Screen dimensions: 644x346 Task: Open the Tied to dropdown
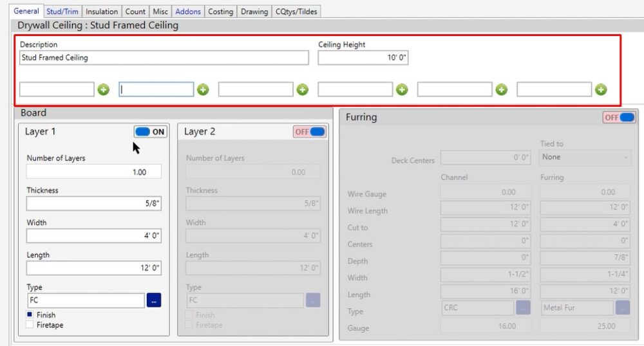(x=585, y=157)
